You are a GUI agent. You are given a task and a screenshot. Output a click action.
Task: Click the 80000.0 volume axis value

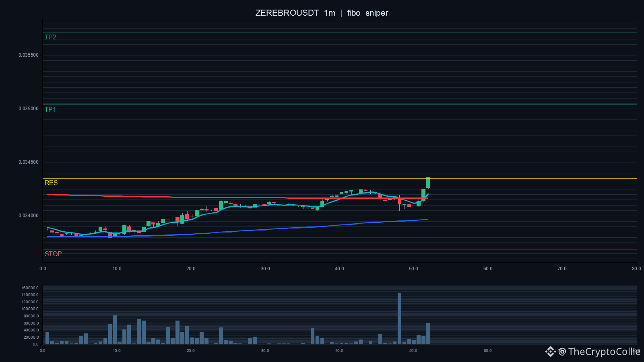[x=31, y=316]
